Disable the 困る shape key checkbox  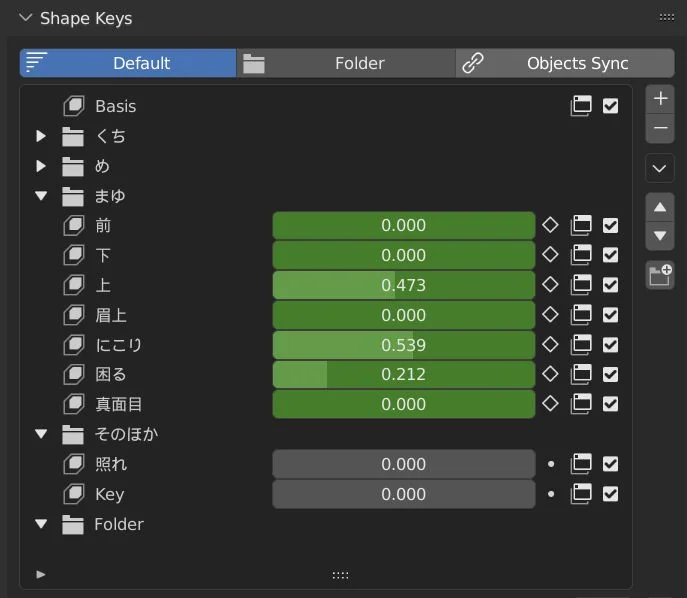pyautogui.click(x=610, y=375)
